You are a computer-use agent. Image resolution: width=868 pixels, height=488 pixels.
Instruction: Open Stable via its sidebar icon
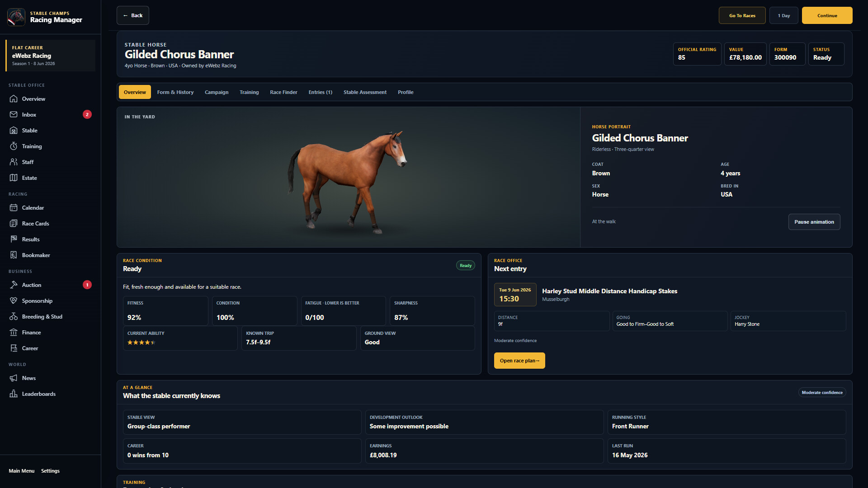14,130
